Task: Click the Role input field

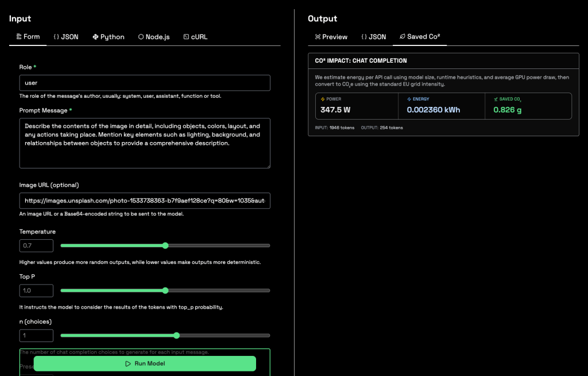Action: (x=145, y=83)
